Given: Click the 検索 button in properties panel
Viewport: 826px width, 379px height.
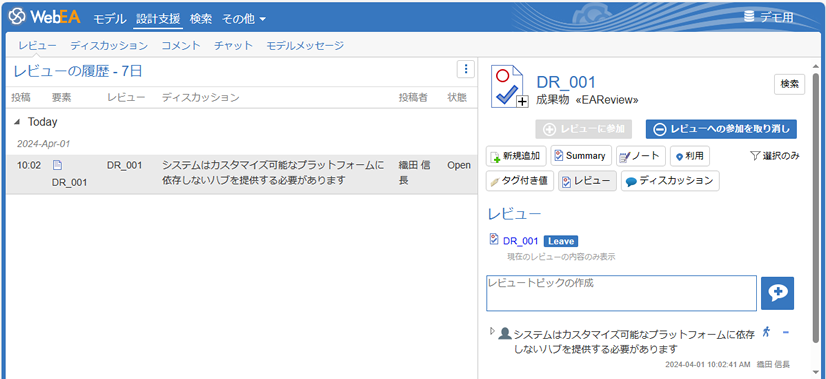Looking at the screenshot, I should (789, 84).
